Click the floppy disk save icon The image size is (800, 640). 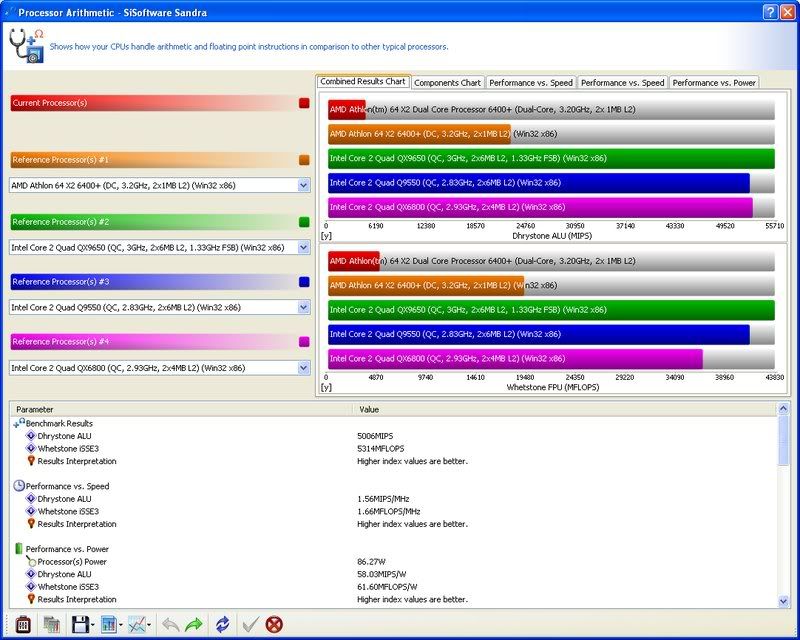(x=79, y=625)
